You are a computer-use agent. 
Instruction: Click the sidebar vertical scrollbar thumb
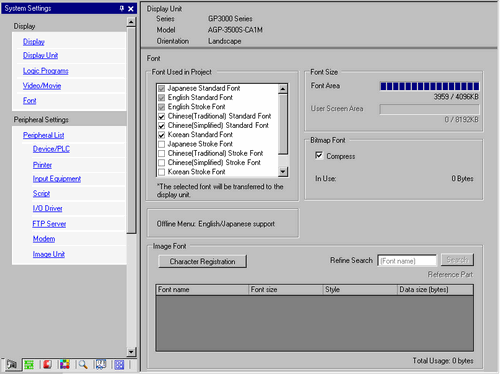[x=131, y=130]
